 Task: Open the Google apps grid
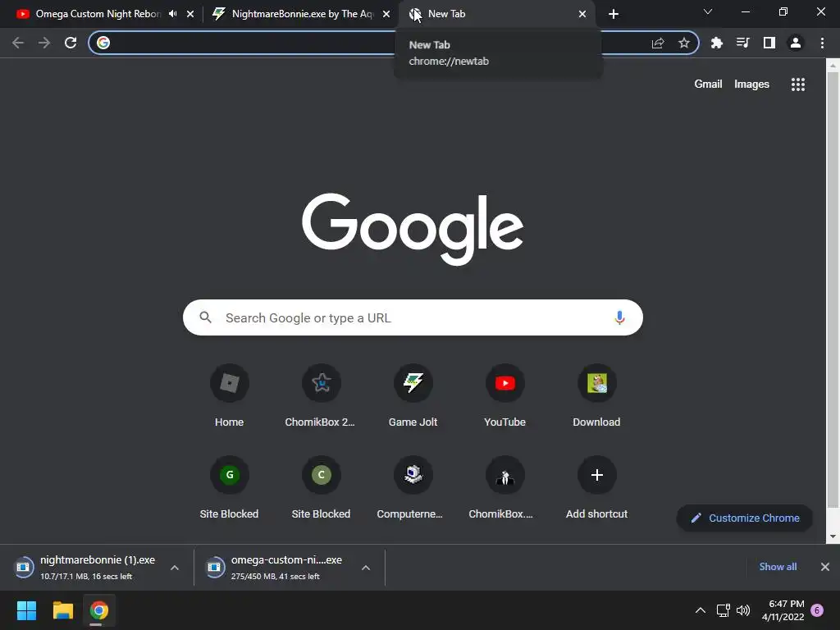click(798, 84)
